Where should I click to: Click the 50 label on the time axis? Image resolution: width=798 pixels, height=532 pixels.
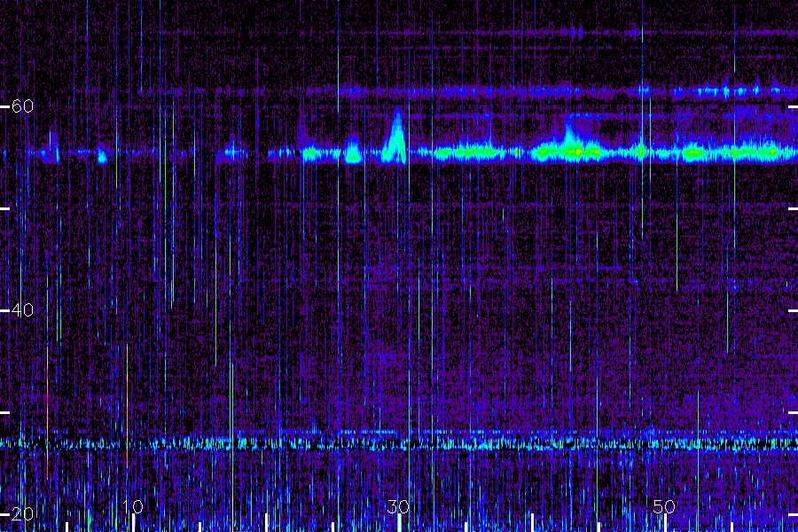(664, 507)
